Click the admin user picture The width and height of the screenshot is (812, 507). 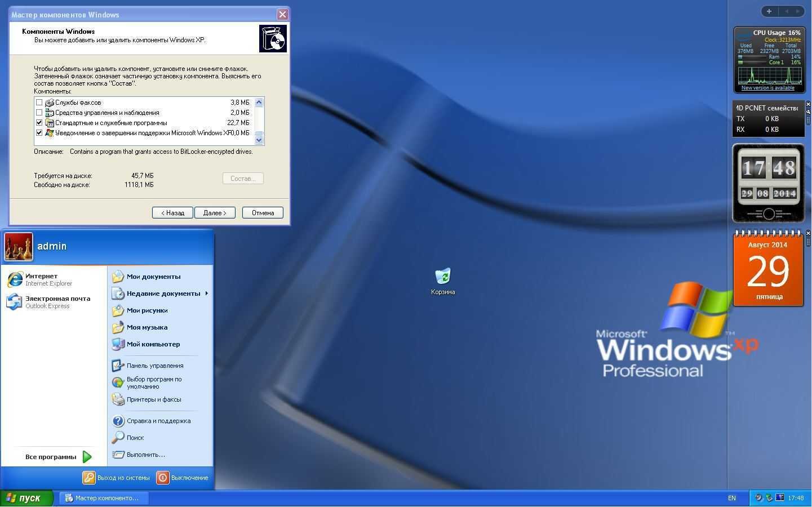pos(19,247)
